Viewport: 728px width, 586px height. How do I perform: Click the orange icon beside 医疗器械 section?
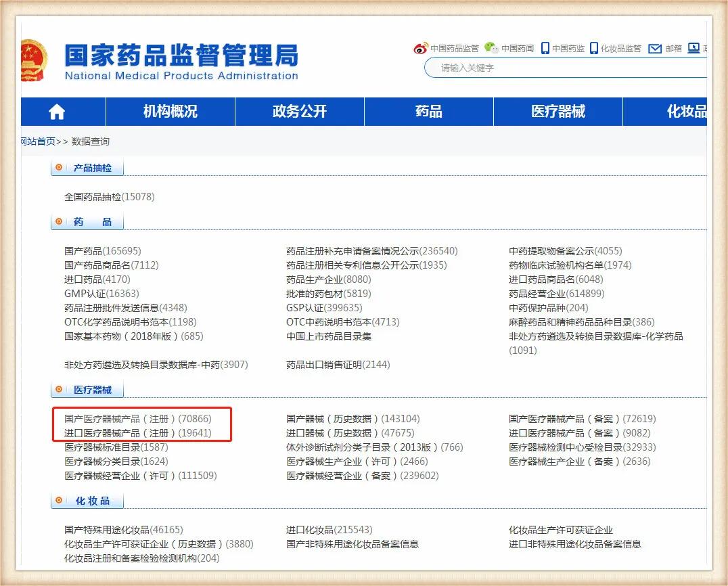(x=61, y=389)
